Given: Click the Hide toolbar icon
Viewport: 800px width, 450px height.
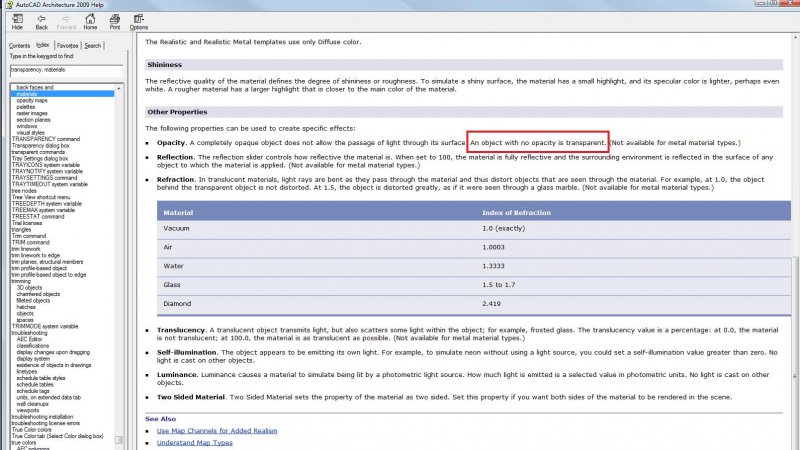Looking at the screenshot, I should [x=17, y=21].
